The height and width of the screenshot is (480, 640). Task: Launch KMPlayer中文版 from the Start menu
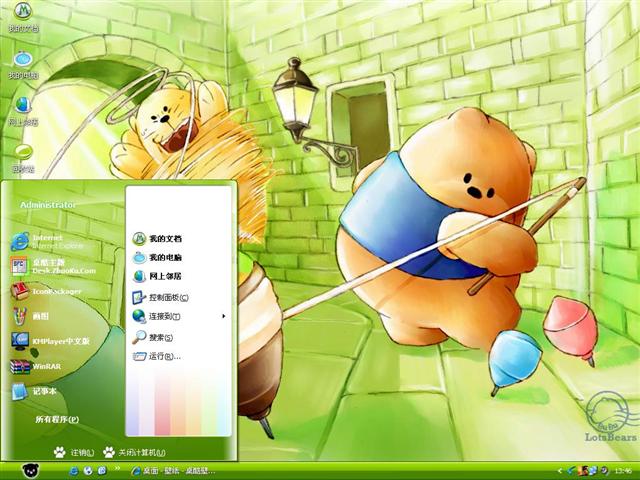tap(50, 341)
